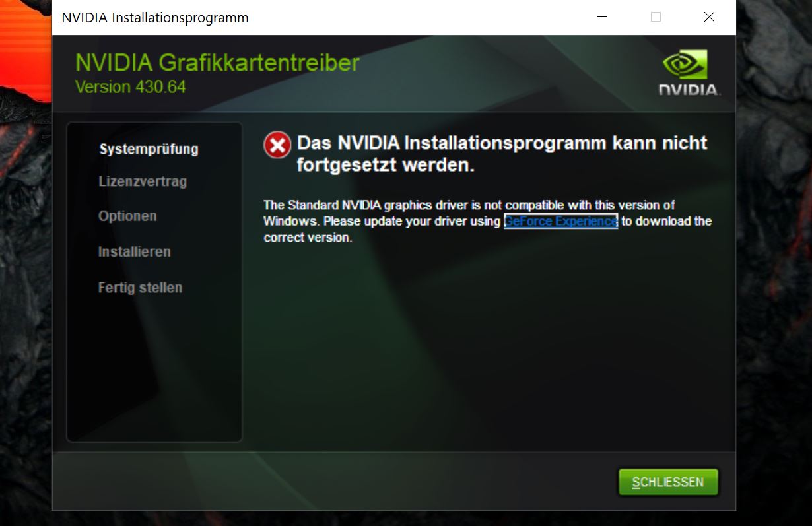
Task: Close the NVIDIA installer window
Action: 709,17
